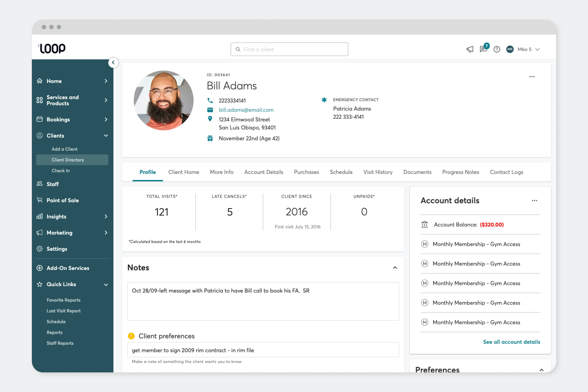Click See all account details link
The height and width of the screenshot is (392, 588).
[511, 342]
